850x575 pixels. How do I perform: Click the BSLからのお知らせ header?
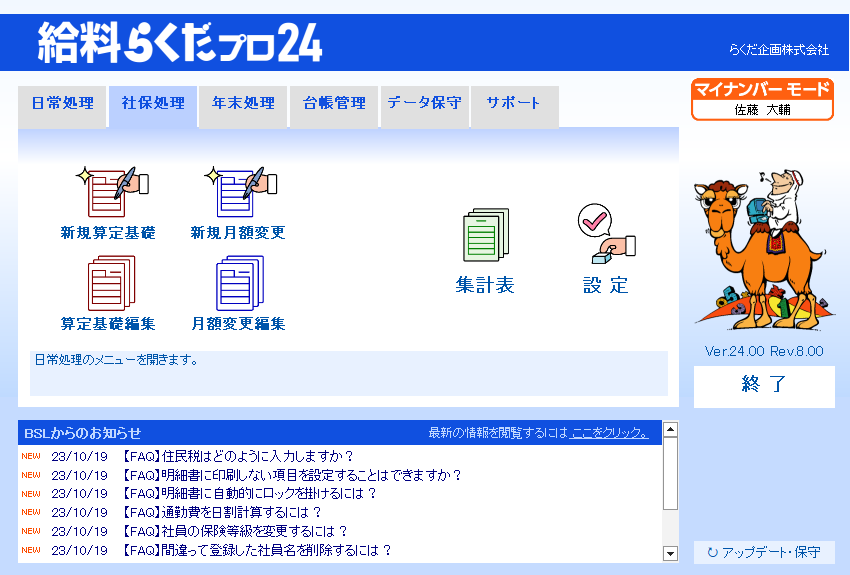pyautogui.click(x=83, y=433)
